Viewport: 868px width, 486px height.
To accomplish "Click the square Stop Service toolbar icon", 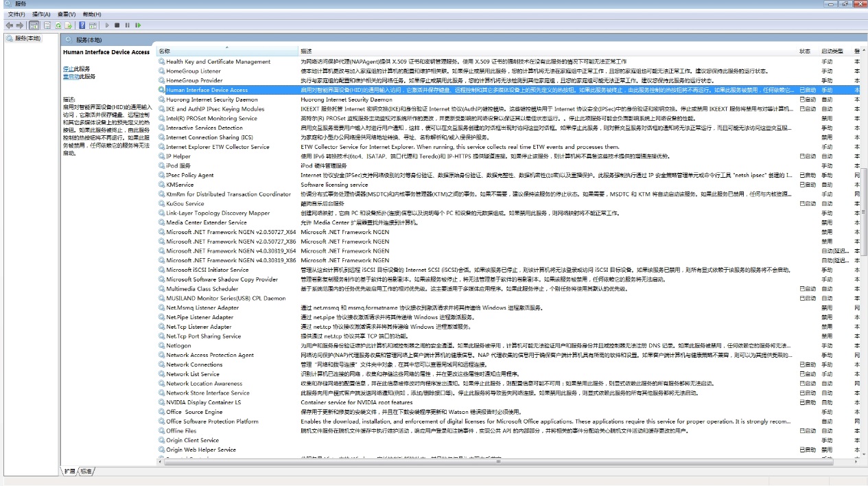I will (117, 25).
